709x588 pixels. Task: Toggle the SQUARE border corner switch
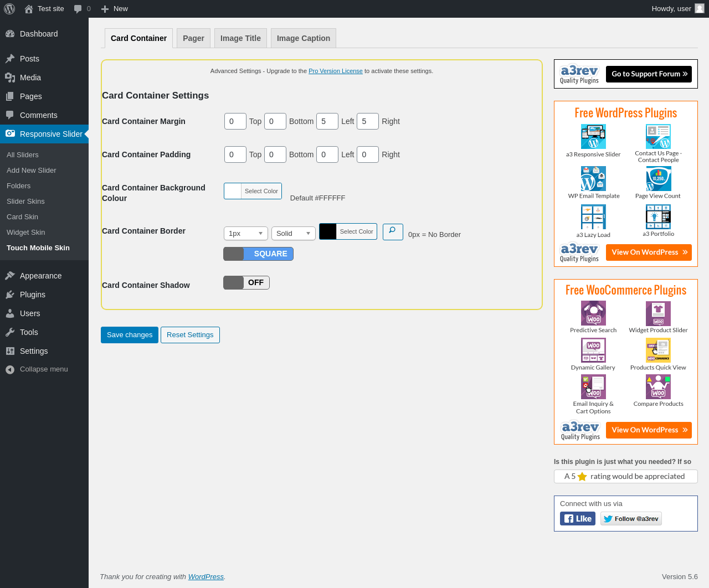258,254
